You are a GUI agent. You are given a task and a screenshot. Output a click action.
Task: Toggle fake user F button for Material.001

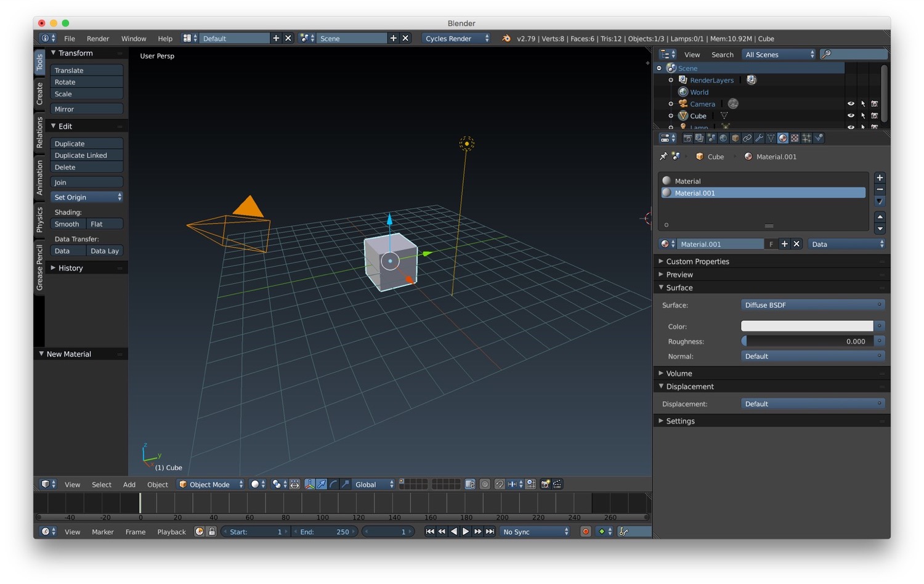point(771,244)
